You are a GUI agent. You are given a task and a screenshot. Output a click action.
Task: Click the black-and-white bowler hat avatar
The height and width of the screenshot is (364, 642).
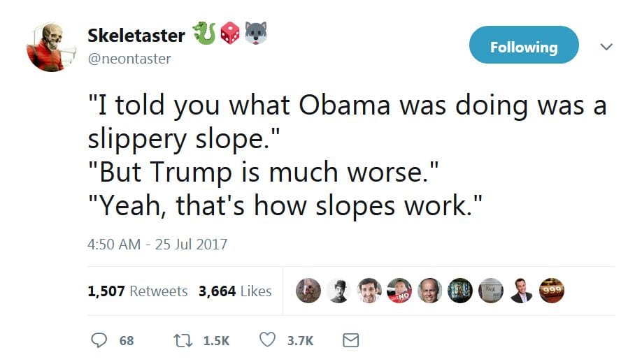click(x=339, y=291)
